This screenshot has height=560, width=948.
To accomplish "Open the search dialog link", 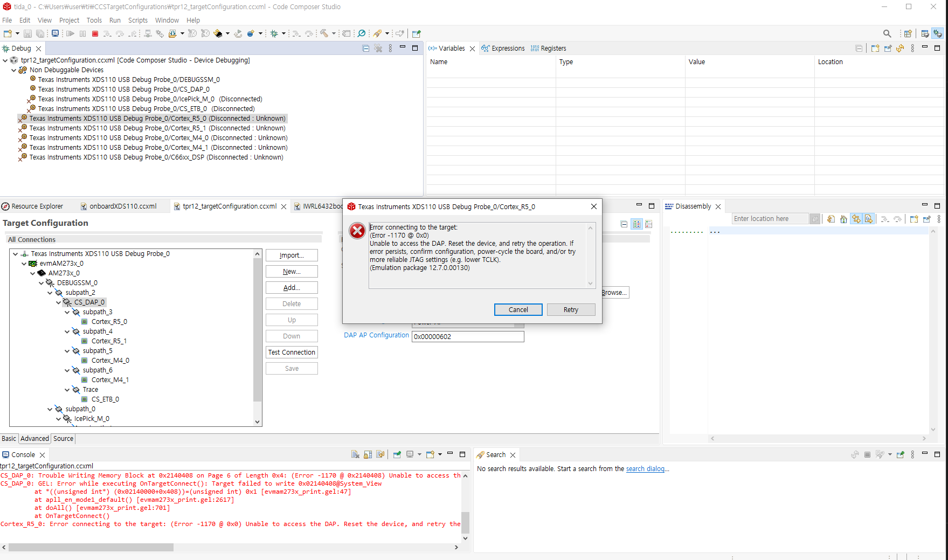I will [x=646, y=469].
